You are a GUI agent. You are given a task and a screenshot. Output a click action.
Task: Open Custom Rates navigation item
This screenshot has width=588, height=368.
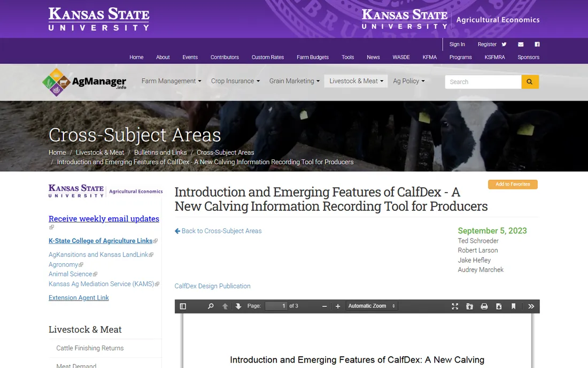(x=268, y=57)
